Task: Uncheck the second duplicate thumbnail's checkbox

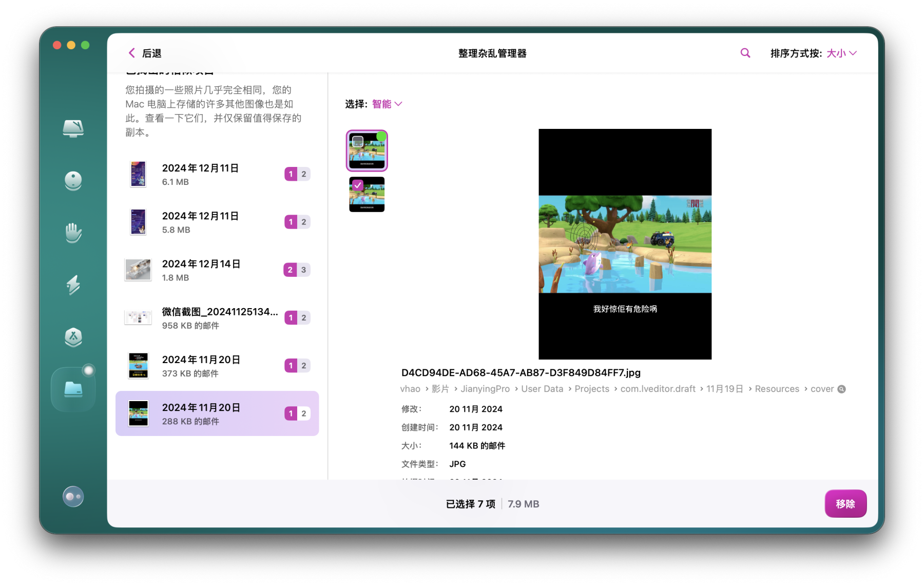Action: tap(358, 185)
